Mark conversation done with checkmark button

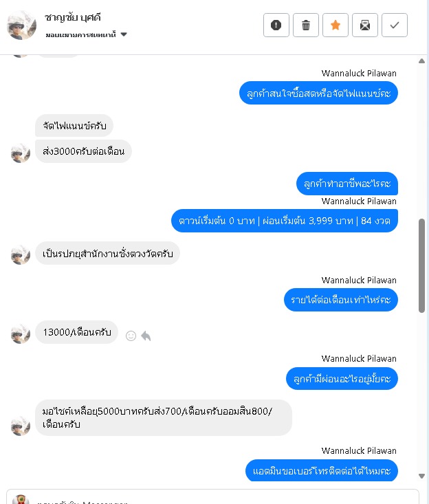click(x=395, y=25)
